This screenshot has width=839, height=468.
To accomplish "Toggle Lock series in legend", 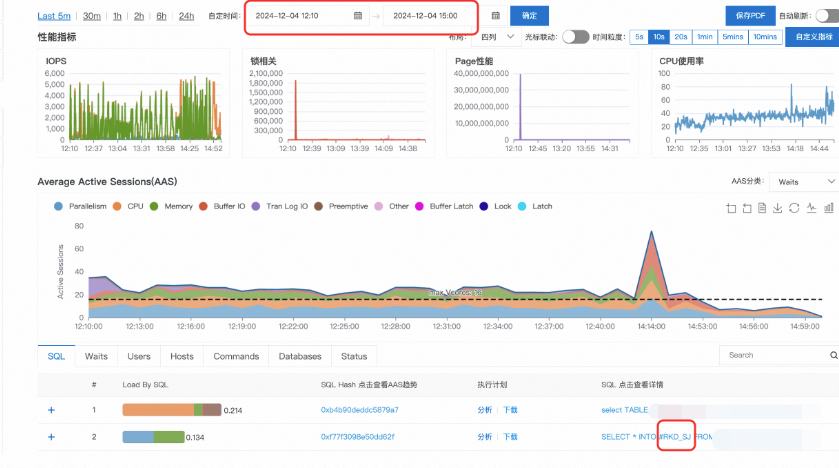I will click(x=495, y=206).
